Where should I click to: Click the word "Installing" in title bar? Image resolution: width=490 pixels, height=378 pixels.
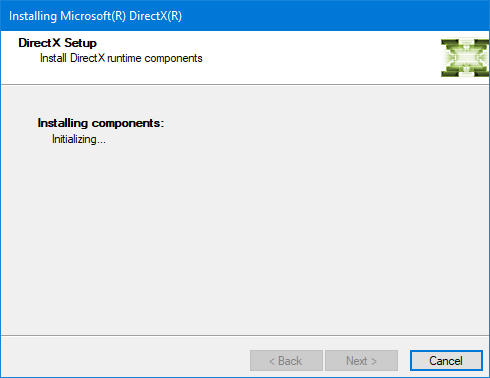click(x=33, y=16)
